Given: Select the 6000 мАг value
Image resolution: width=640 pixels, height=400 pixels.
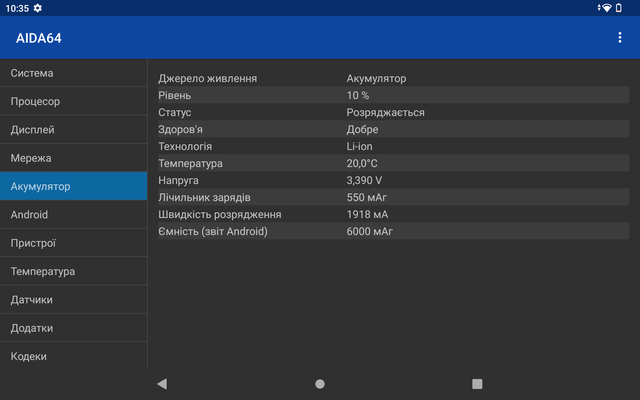Looking at the screenshot, I should pyautogui.click(x=369, y=231).
